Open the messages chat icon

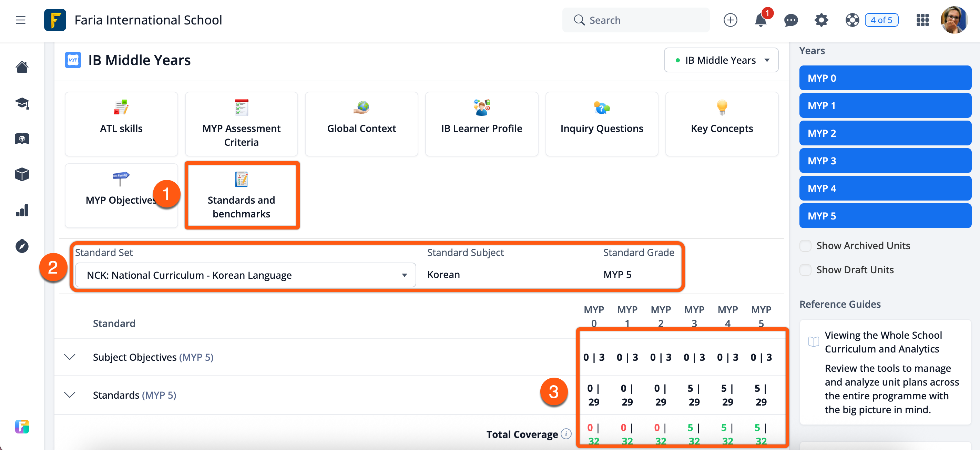pos(791,20)
